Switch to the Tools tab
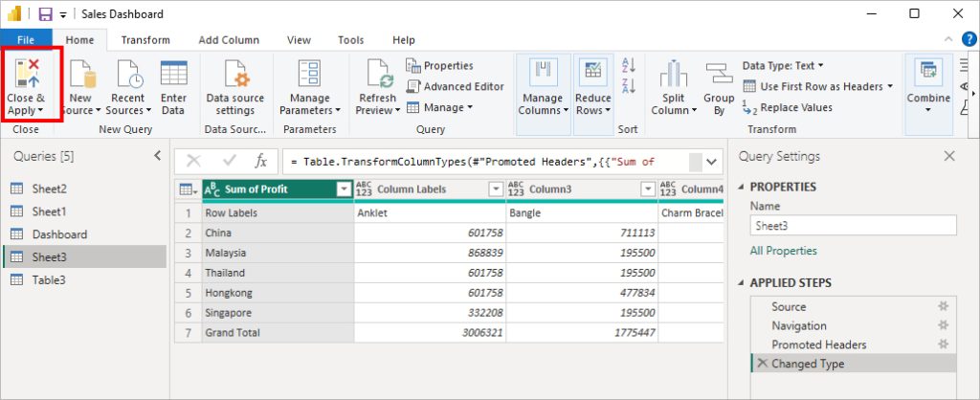Image resolution: width=980 pixels, height=400 pixels. pos(350,40)
